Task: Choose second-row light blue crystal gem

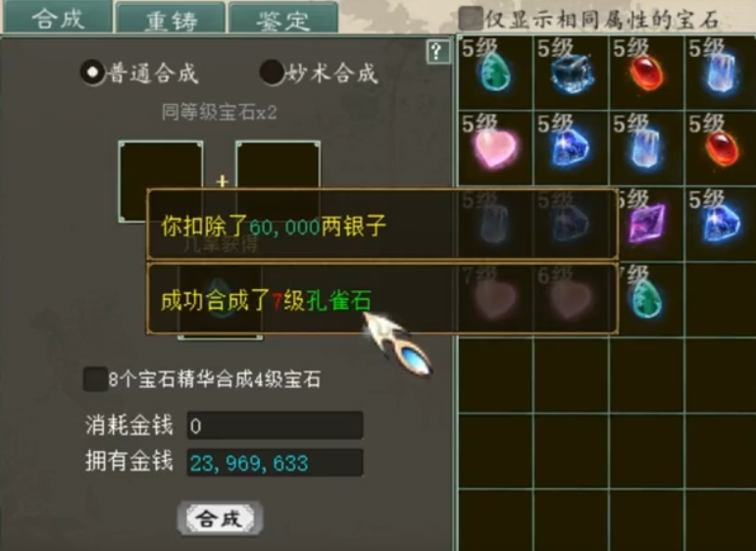Action: pyautogui.click(x=647, y=148)
